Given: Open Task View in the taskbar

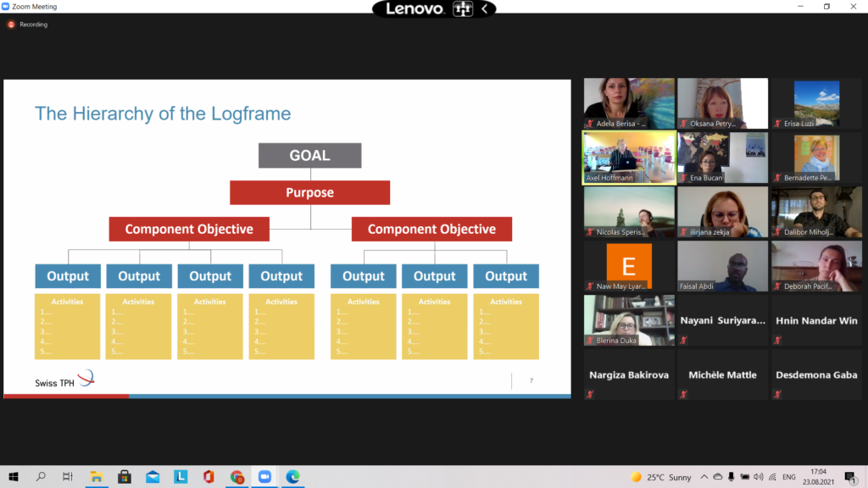Looking at the screenshot, I should click(x=68, y=477).
